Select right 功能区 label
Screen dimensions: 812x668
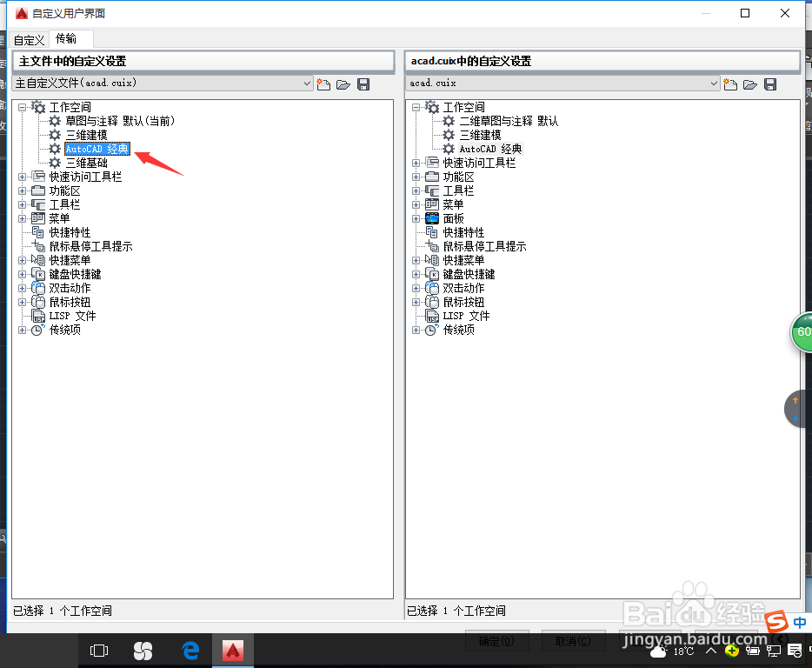458,177
